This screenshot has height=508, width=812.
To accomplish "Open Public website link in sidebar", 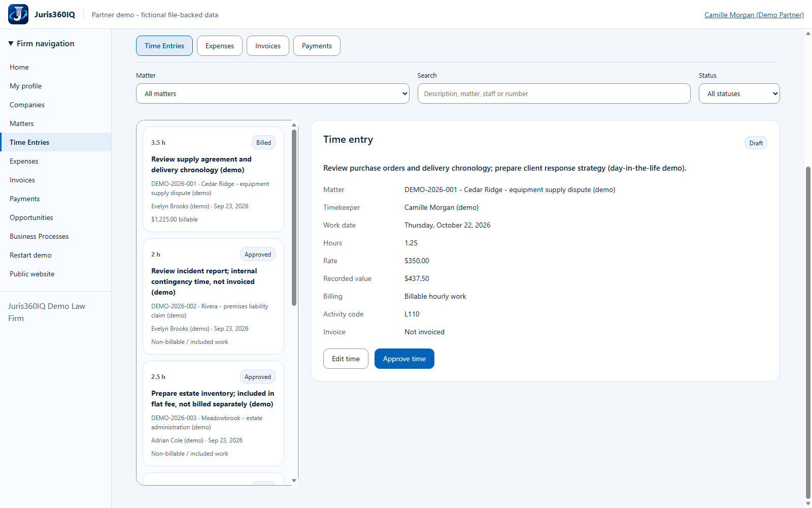I will click(x=56, y=274).
